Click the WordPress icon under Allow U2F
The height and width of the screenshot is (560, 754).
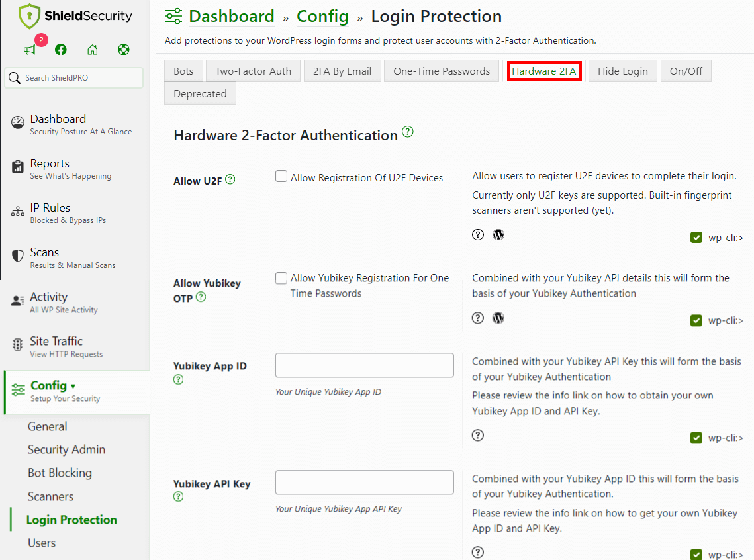tap(498, 234)
